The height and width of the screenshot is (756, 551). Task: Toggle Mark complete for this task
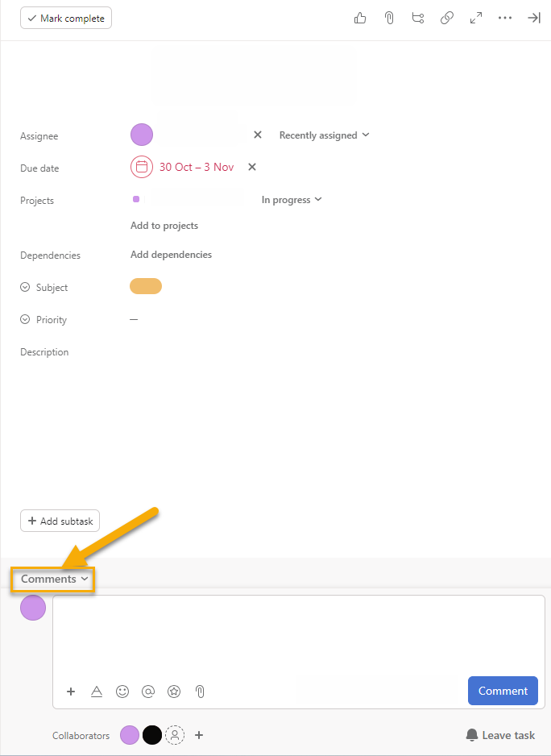click(x=66, y=18)
